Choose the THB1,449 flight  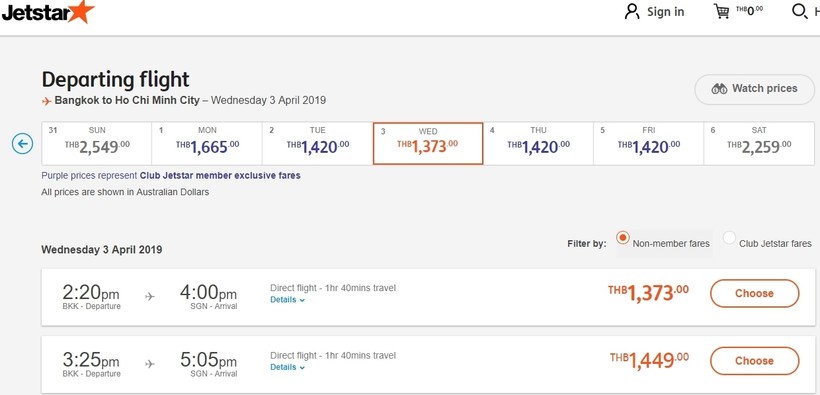[x=755, y=361]
